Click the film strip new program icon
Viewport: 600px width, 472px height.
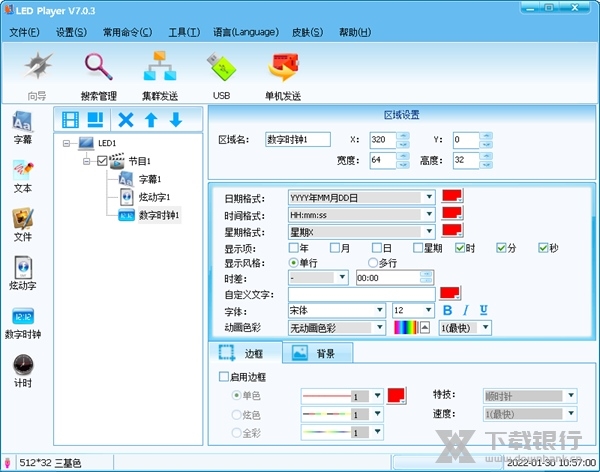pyautogui.click(x=70, y=120)
